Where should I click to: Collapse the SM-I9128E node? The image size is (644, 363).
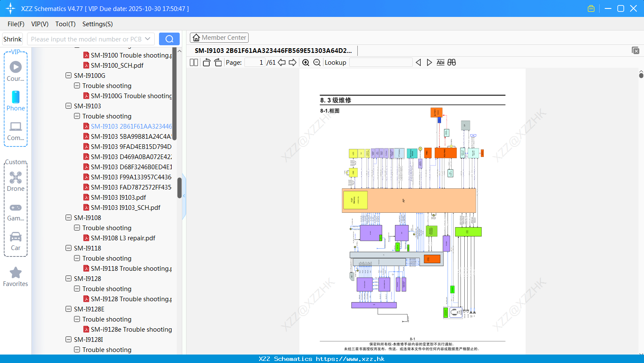[69, 309]
